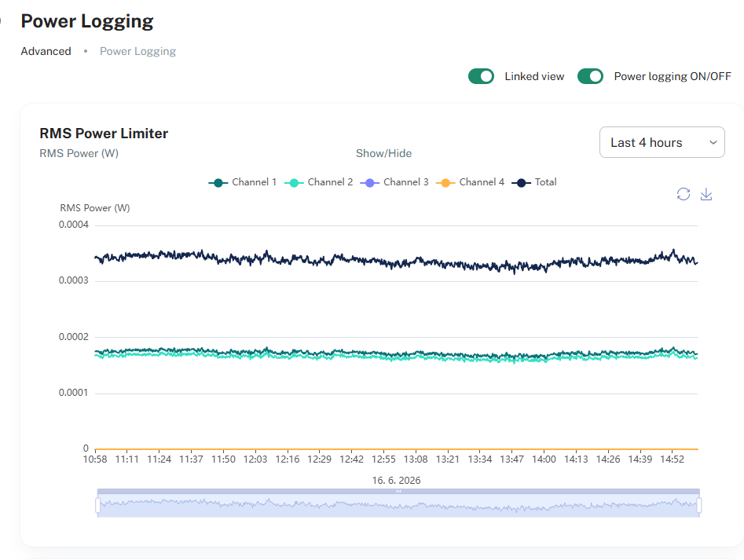Go to Advanced breadcrumb

[x=46, y=51]
